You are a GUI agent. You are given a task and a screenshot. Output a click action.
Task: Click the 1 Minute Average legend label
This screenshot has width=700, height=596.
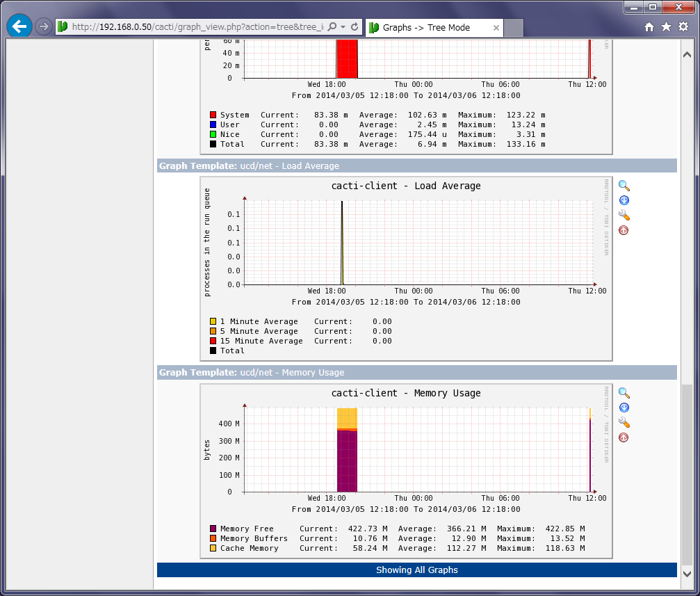click(x=259, y=321)
